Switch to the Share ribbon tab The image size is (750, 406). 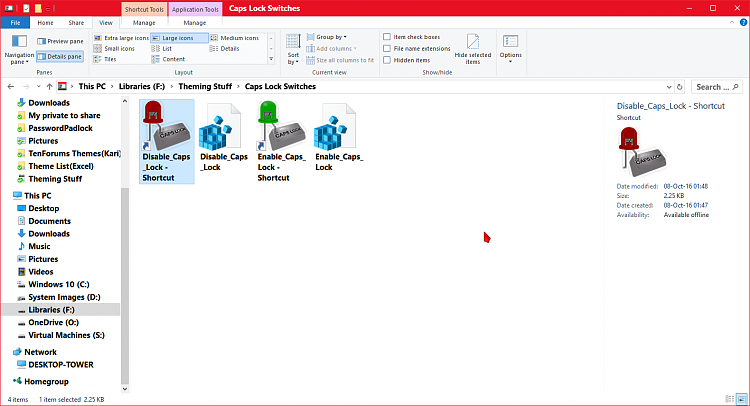(x=76, y=22)
